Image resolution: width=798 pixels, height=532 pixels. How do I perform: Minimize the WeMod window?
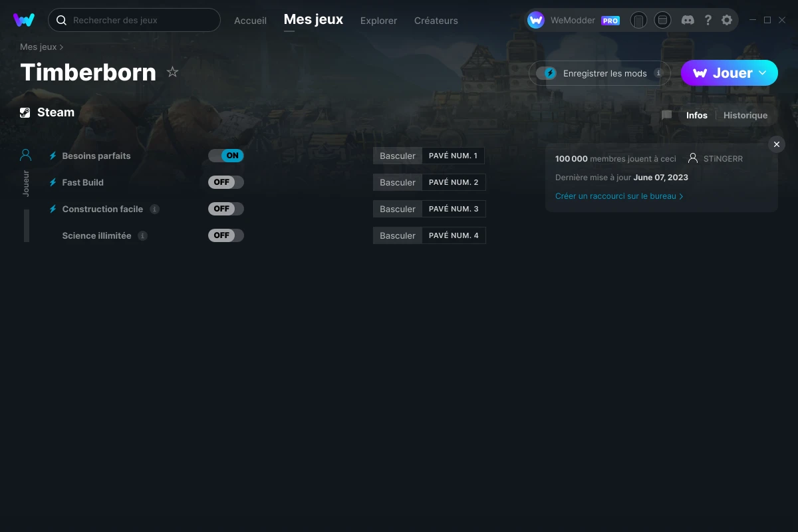click(x=753, y=20)
